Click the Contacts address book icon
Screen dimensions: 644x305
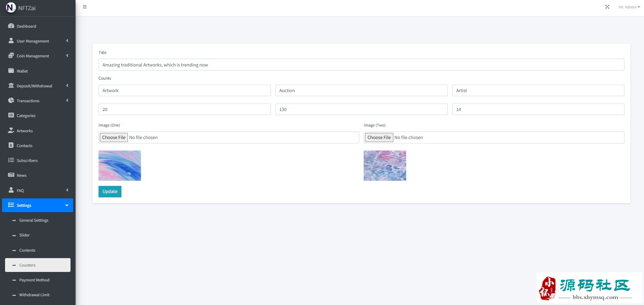click(x=11, y=145)
